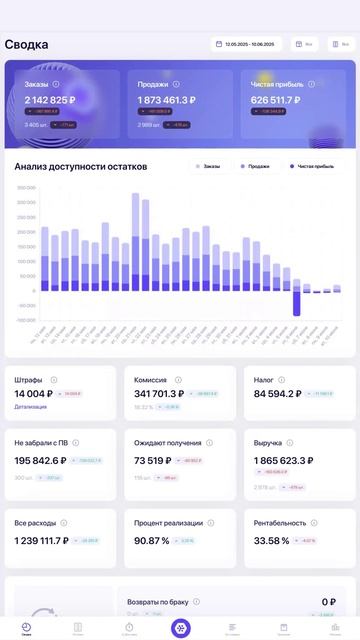
Task: Click the Возвраты по браку 0 ₽ amount
Action: tap(329, 602)
